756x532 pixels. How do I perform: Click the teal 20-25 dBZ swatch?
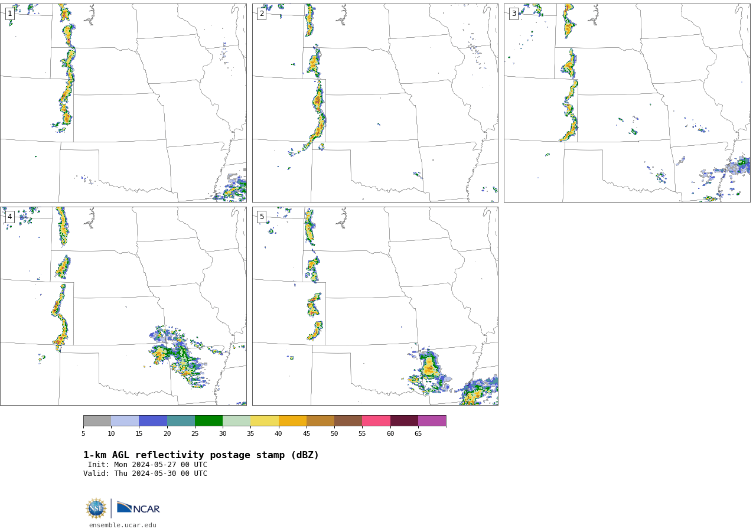(181, 421)
